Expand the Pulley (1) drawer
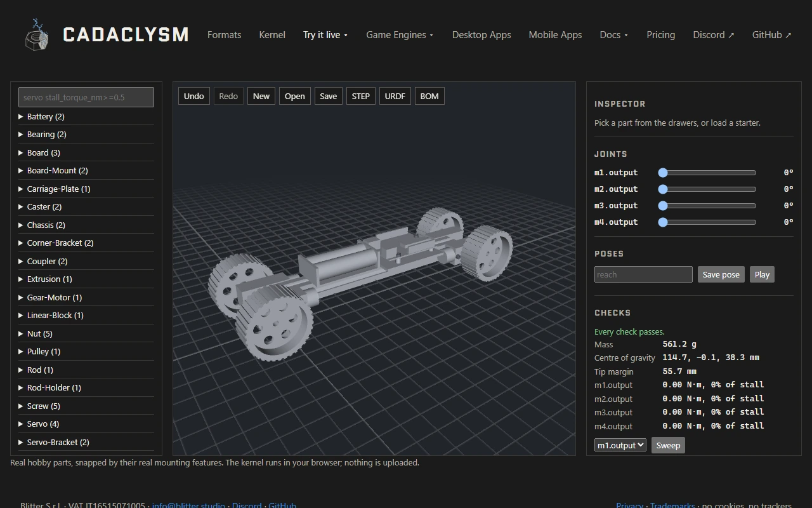The image size is (812, 508). pos(86,352)
